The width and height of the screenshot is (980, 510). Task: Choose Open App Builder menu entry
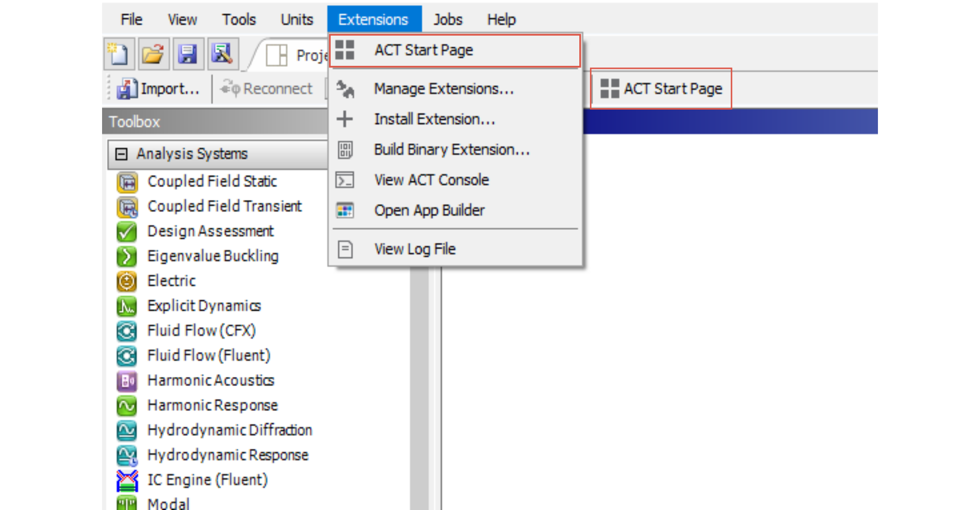point(455,210)
